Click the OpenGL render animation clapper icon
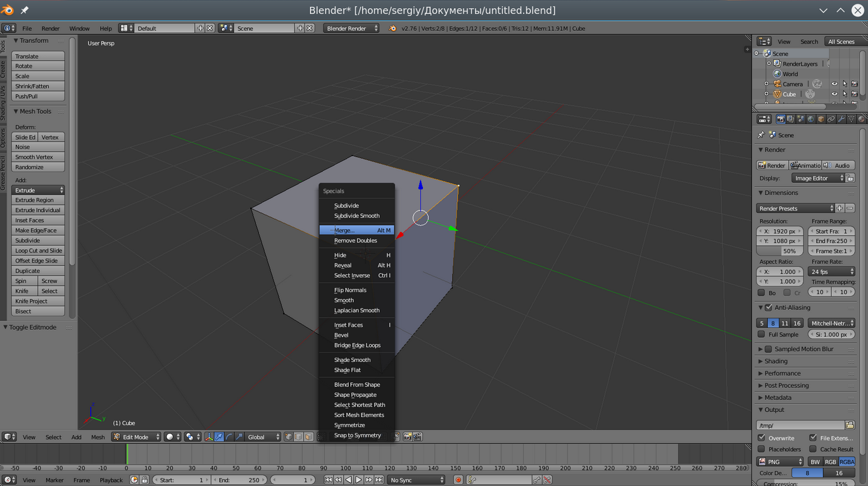Screen dimensions: 868x486 (417, 437)
